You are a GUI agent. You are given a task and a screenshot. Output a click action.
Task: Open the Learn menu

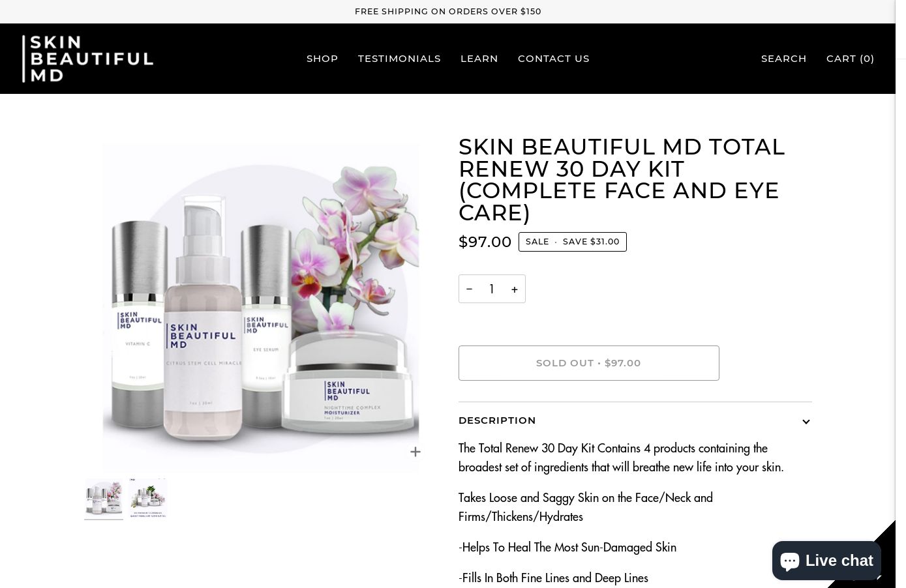coord(479,59)
